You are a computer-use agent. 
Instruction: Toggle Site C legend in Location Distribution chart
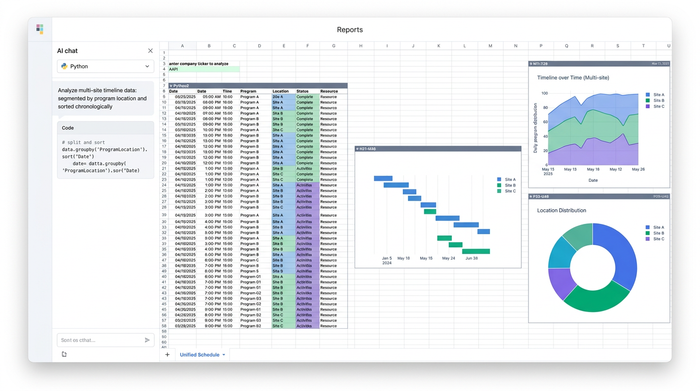coord(655,239)
